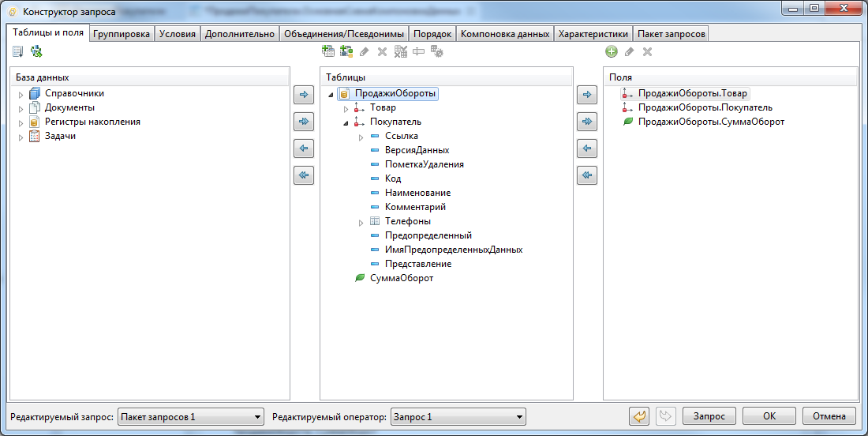Click the virtual table parameters gear icon
The image size is (868, 436).
coord(437,51)
